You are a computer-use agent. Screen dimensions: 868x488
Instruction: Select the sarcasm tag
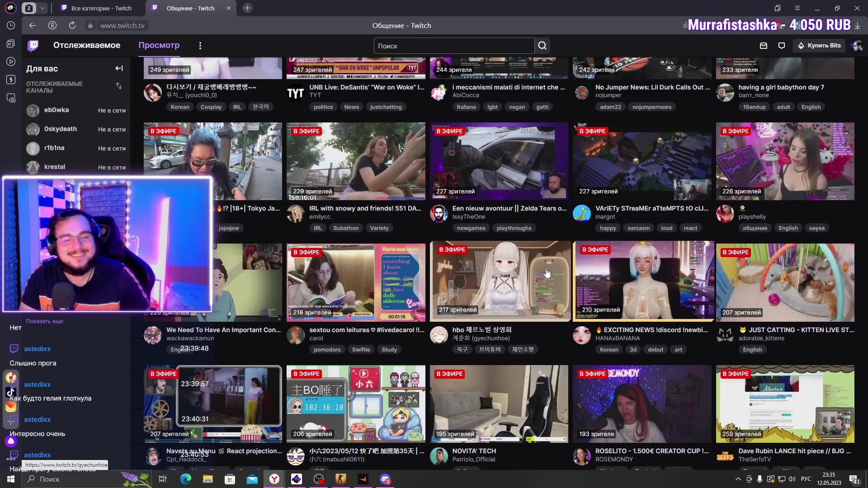638,228
